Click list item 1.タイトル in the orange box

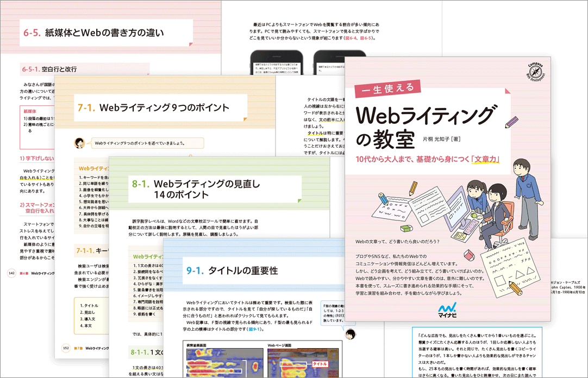(x=89, y=306)
